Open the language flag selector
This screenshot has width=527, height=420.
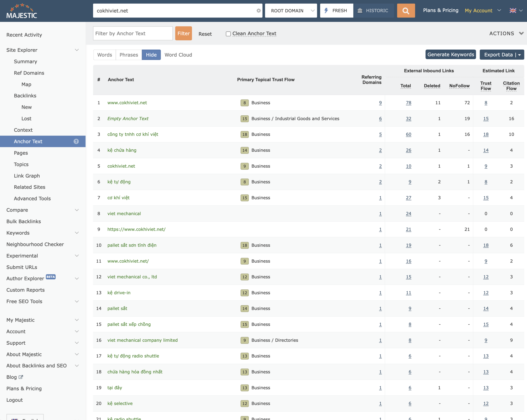[516, 11]
